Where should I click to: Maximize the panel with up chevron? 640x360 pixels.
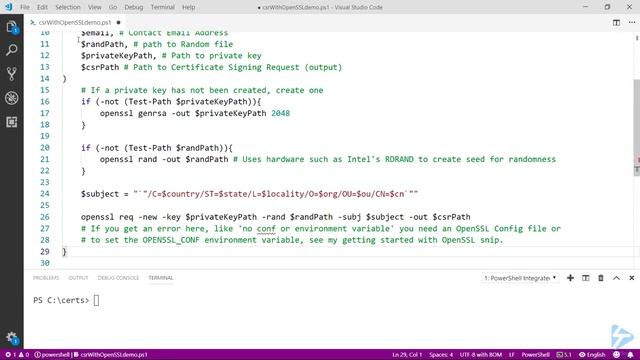pos(616,278)
